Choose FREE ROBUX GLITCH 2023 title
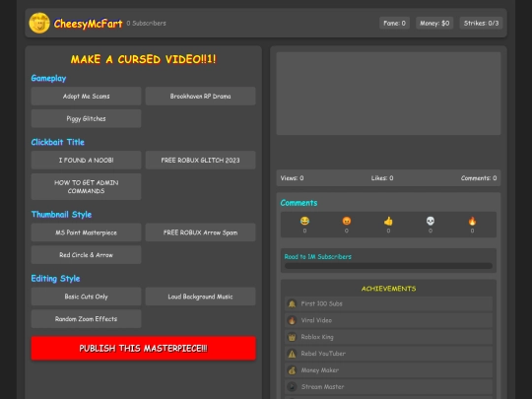Image resolution: width=532 pixels, height=399 pixels. click(x=201, y=161)
